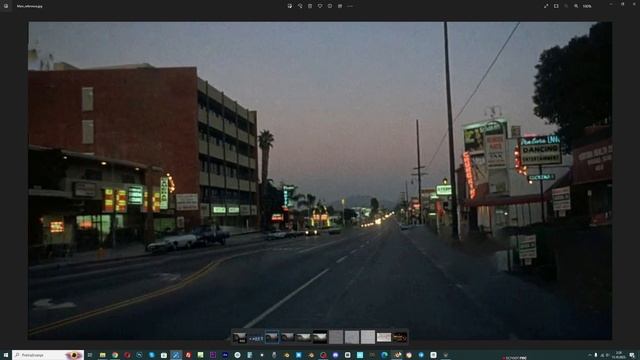
Task: Click the 100% zoom level value
Action: (587, 6)
